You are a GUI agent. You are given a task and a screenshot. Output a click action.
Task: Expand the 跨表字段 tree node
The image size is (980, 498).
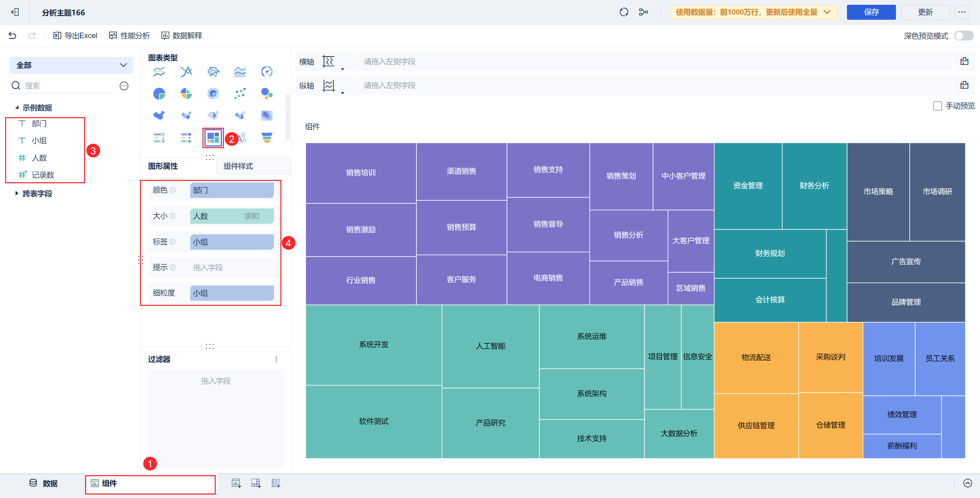click(17, 193)
